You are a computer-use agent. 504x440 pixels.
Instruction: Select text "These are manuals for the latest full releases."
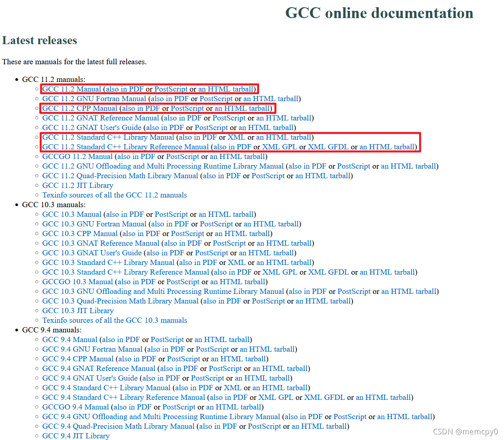74,62
